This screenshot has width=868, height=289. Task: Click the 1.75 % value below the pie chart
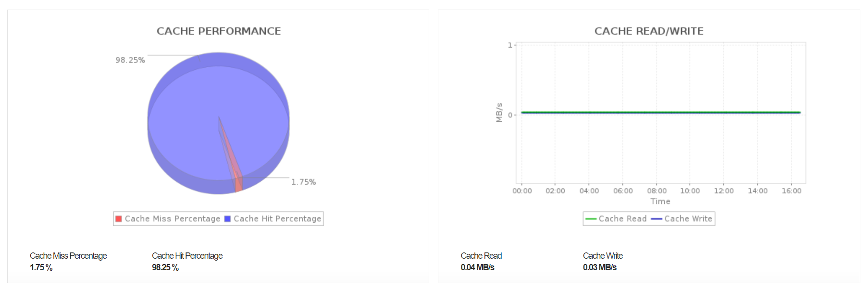pyautogui.click(x=41, y=267)
